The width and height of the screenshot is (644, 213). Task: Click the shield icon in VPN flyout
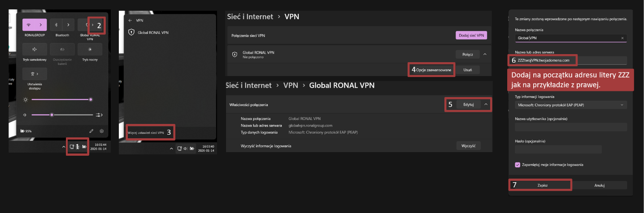pyautogui.click(x=131, y=32)
